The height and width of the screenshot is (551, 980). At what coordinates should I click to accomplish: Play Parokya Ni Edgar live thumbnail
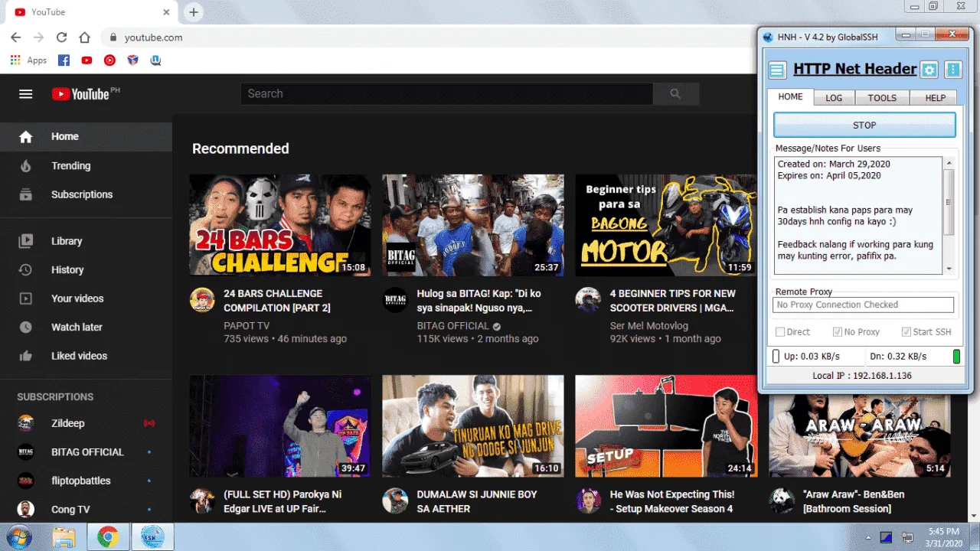pos(280,425)
